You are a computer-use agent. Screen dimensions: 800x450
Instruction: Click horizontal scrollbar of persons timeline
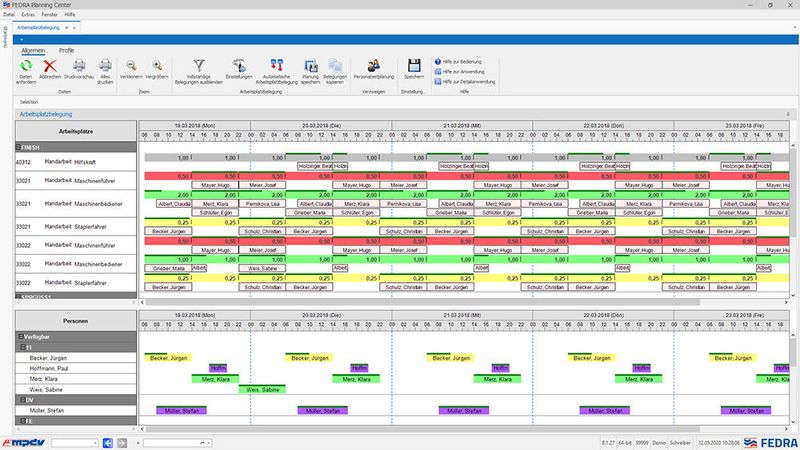(x=423, y=429)
